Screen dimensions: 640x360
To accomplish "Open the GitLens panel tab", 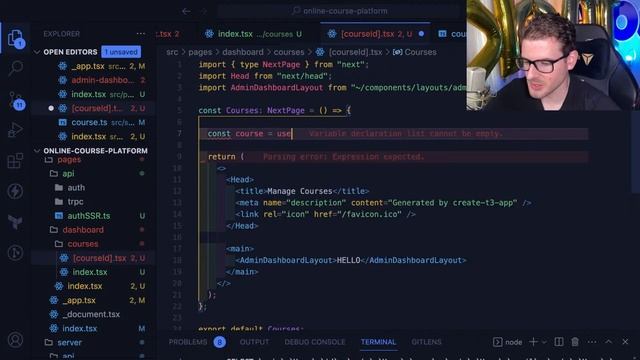I will [426, 342].
